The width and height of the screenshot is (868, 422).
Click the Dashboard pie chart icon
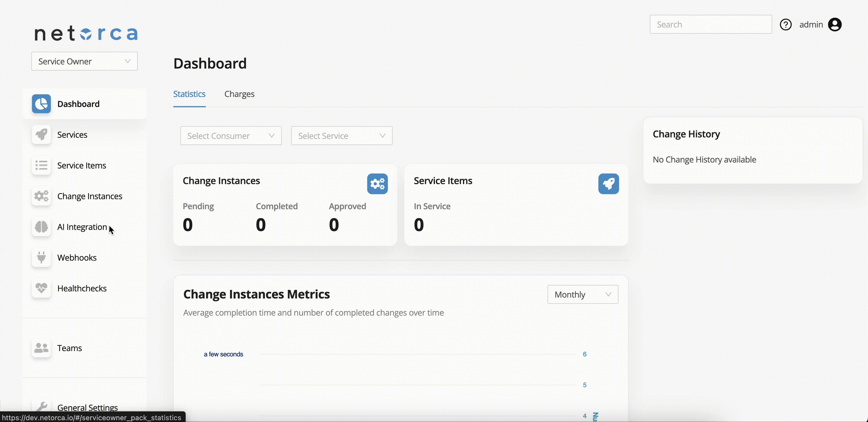(x=41, y=104)
